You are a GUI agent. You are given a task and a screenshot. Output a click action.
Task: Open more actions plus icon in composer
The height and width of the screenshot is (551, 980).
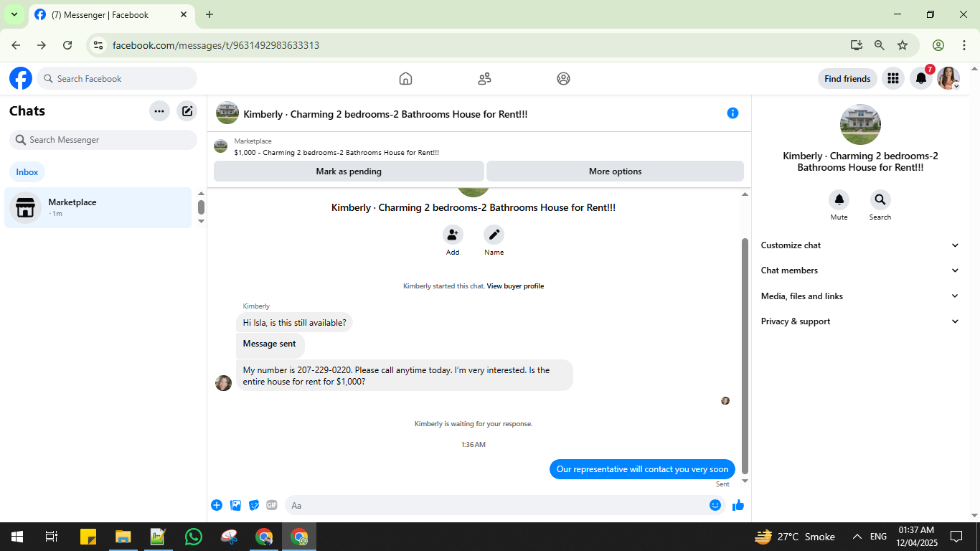[217, 505]
